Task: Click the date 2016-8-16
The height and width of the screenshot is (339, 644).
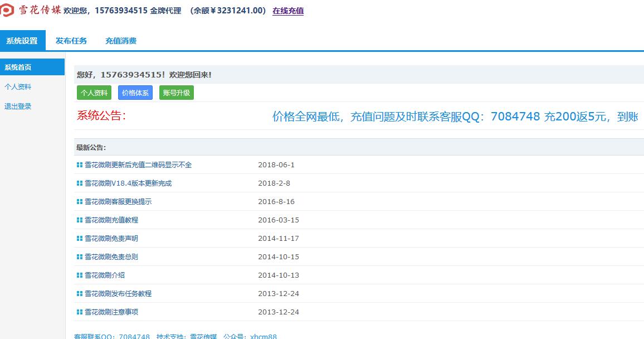Action: [276, 202]
